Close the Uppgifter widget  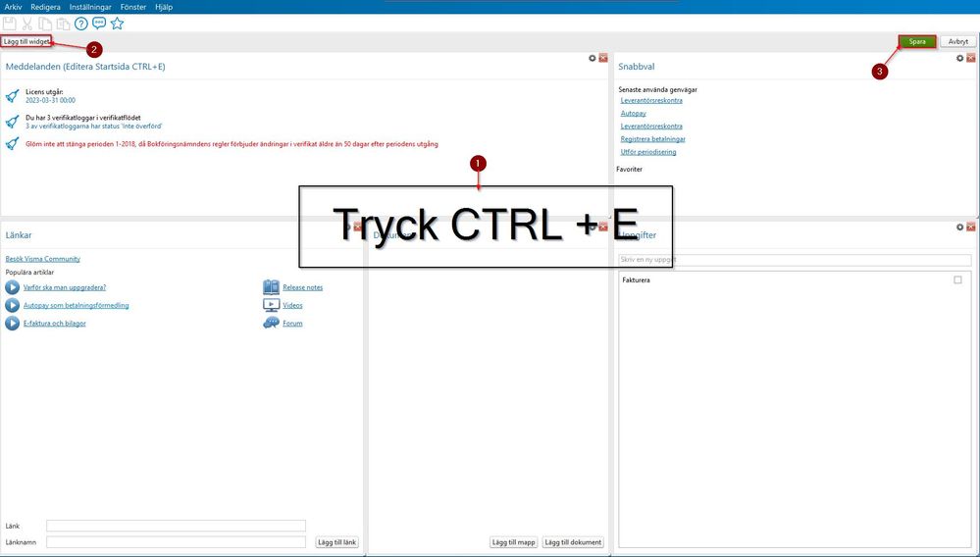pyautogui.click(x=970, y=228)
